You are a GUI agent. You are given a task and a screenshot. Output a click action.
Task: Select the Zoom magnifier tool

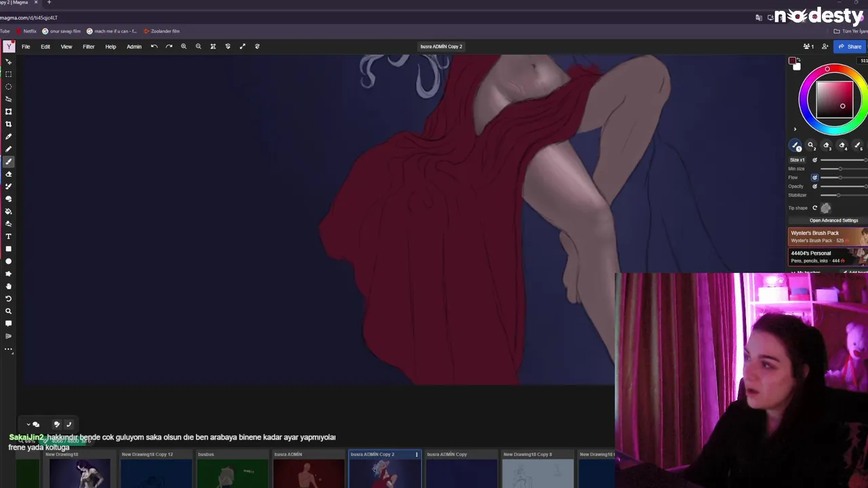point(9,311)
